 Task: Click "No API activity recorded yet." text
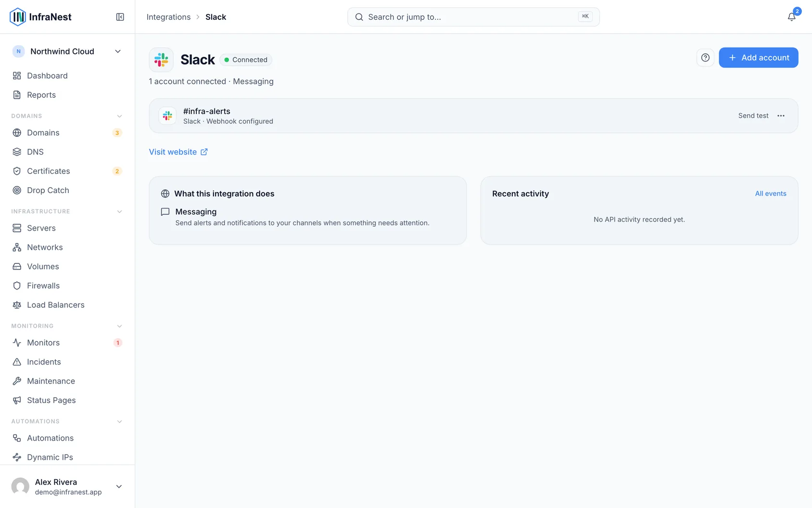[639, 220]
